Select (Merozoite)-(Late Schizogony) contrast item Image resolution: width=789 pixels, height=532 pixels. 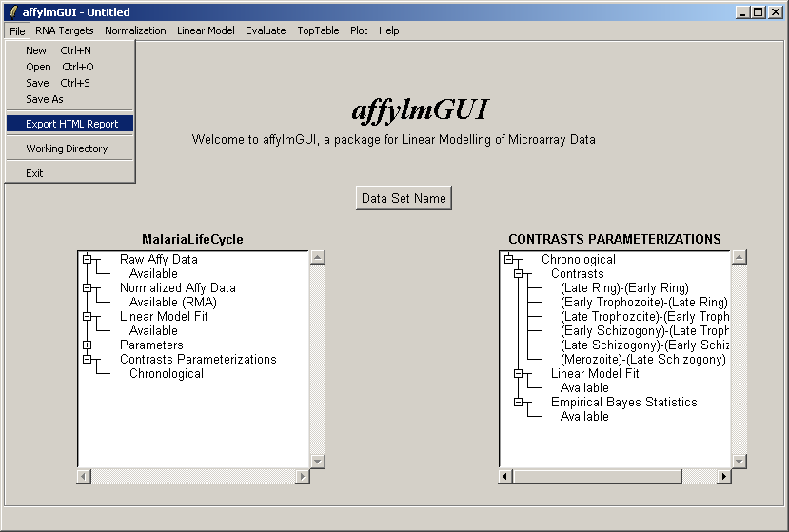[642, 359]
